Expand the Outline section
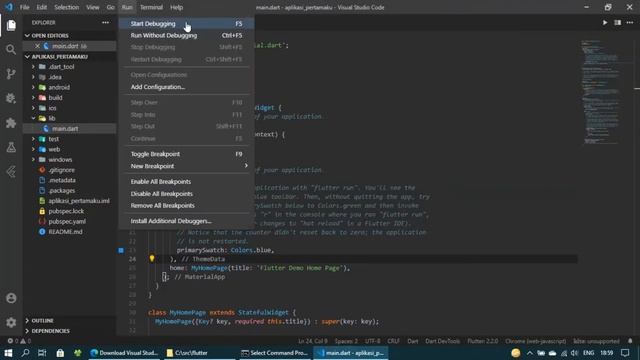Image resolution: width=640 pixels, height=360 pixels. (x=27, y=321)
